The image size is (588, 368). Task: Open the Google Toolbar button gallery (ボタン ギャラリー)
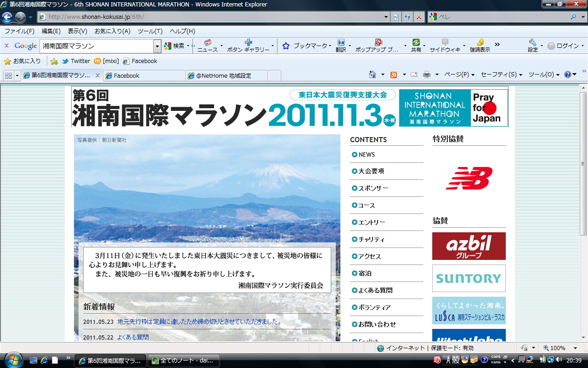(x=248, y=46)
